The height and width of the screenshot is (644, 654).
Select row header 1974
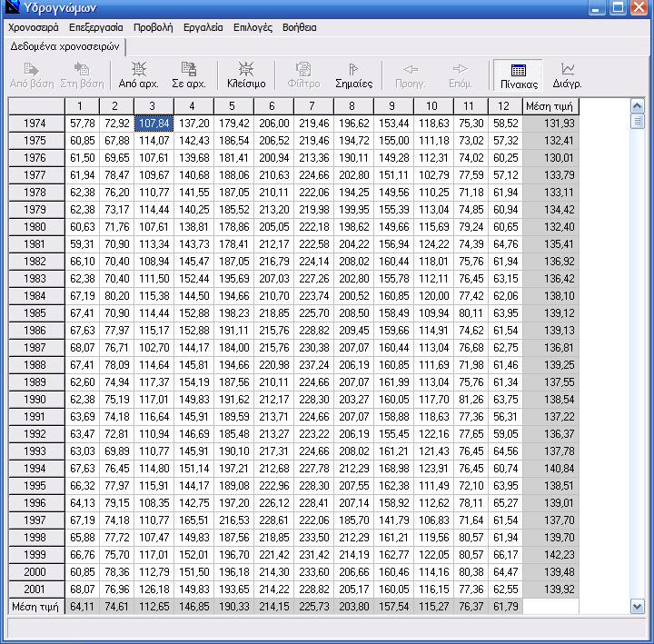(x=36, y=124)
